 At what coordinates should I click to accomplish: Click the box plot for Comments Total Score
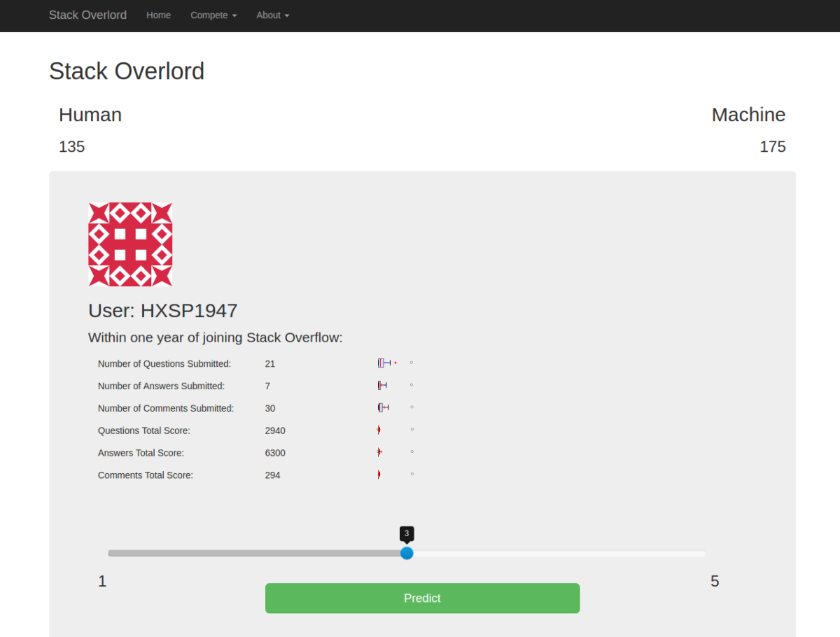395,475
